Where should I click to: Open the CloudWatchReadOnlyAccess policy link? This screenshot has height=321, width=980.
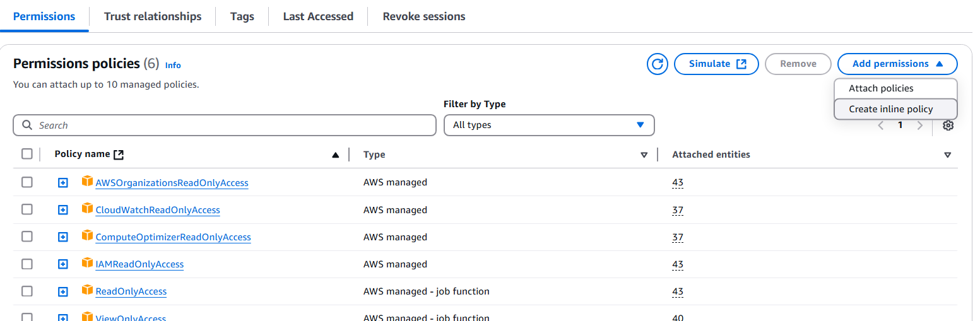158,210
